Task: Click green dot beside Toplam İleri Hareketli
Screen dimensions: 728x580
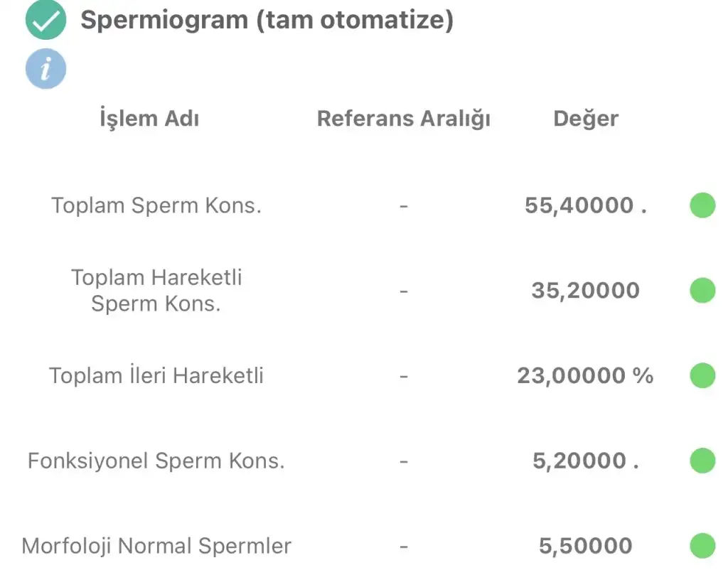Action: click(x=702, y=375)
